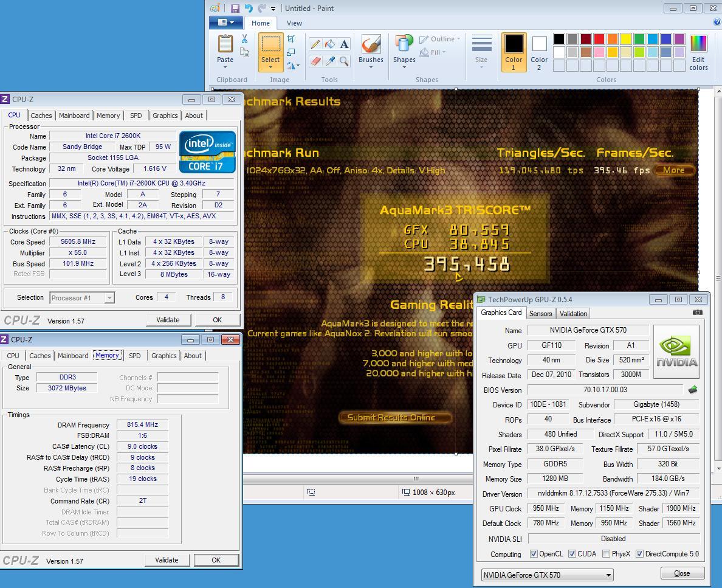Viewport: 722px width, 588px height.
Task: Open the About tab in bottom CPU-Z
Action: [193, 356]
